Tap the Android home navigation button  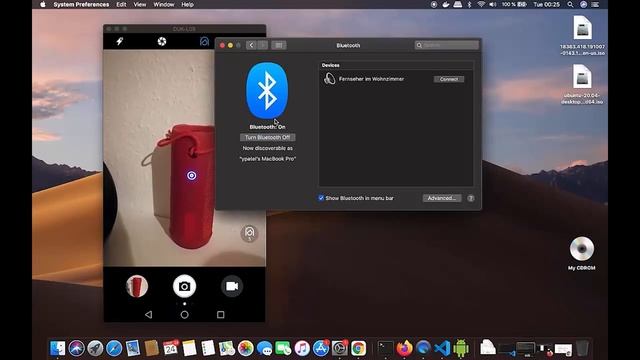click(x=184, y=315)
